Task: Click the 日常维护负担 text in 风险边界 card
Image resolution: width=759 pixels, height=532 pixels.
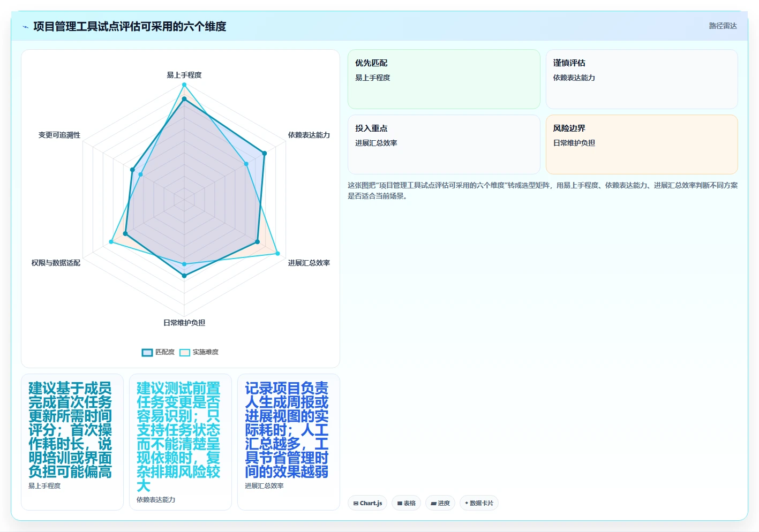Action: coord(574,143)
